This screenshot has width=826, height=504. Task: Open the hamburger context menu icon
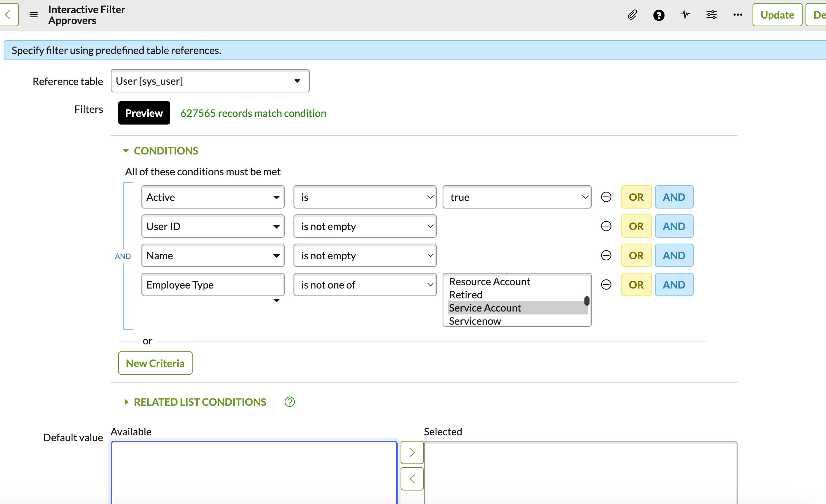pyautogui.click(x=34, y=15)
